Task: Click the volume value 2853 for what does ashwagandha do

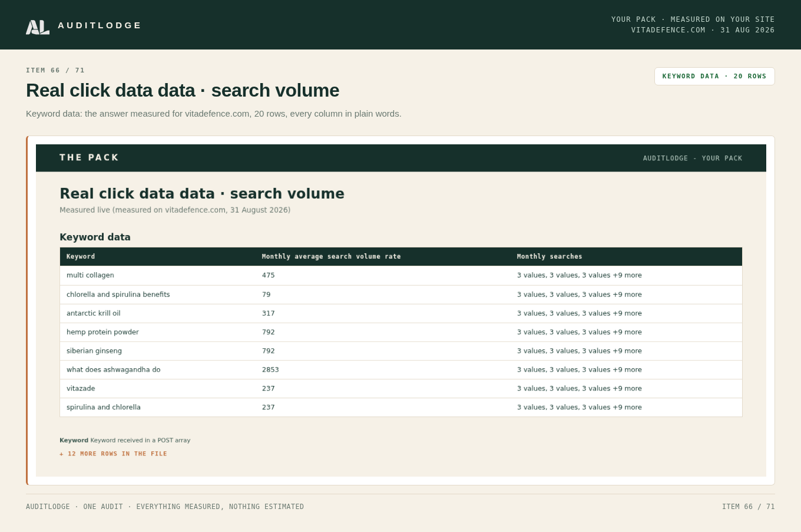Action: point(270,370)
